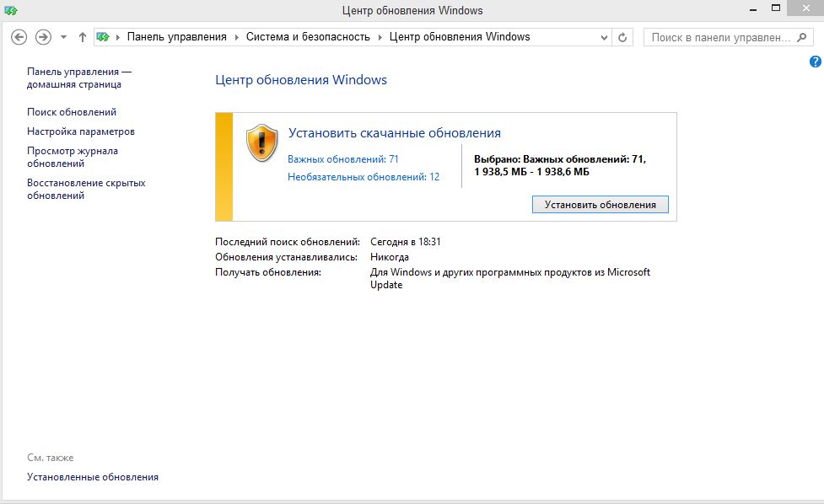Viewport: 824px width, 504px height.
Task: Close the Windows Update window
Action: pyautogui.click(x=805, y=8)
